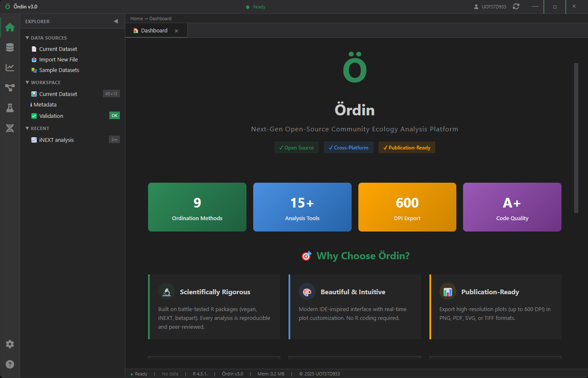This screenshot has width=588, height=378.
Task: Open the Home dashboard from the sidebar
Action: pos(10,27)
